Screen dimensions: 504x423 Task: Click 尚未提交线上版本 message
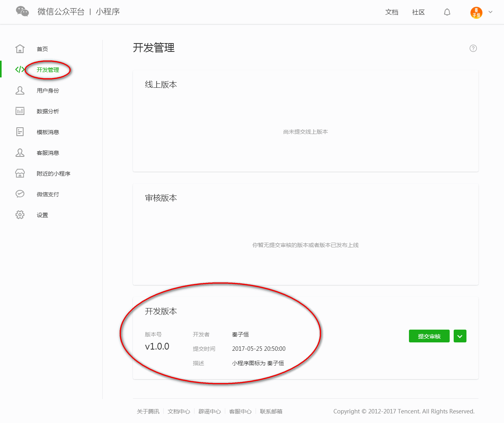tap(306, 132)
